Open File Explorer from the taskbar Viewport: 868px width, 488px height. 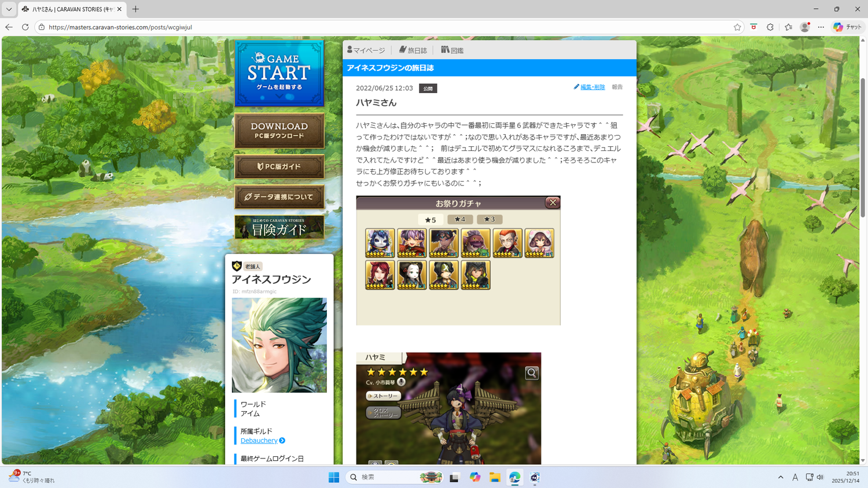[x=494, y=477]
